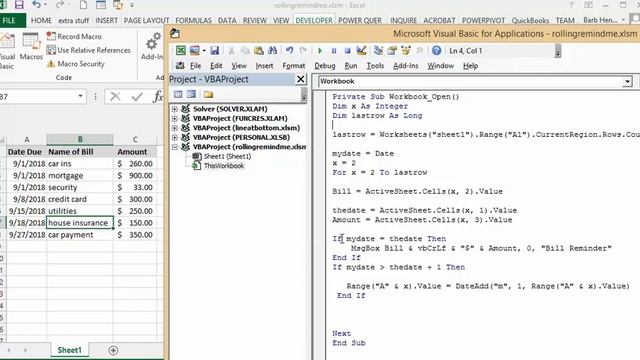Open Object Browser toolbar icon

pos(406,51)
